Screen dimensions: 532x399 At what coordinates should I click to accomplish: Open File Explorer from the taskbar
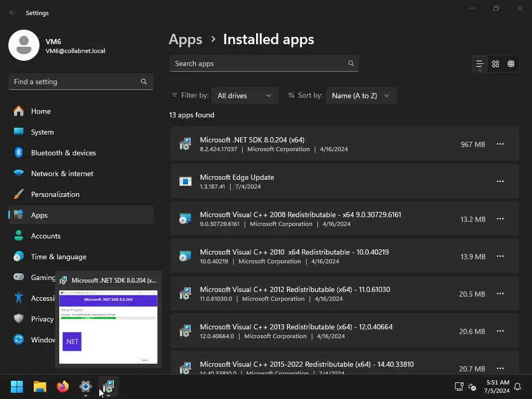pos(39,387)
